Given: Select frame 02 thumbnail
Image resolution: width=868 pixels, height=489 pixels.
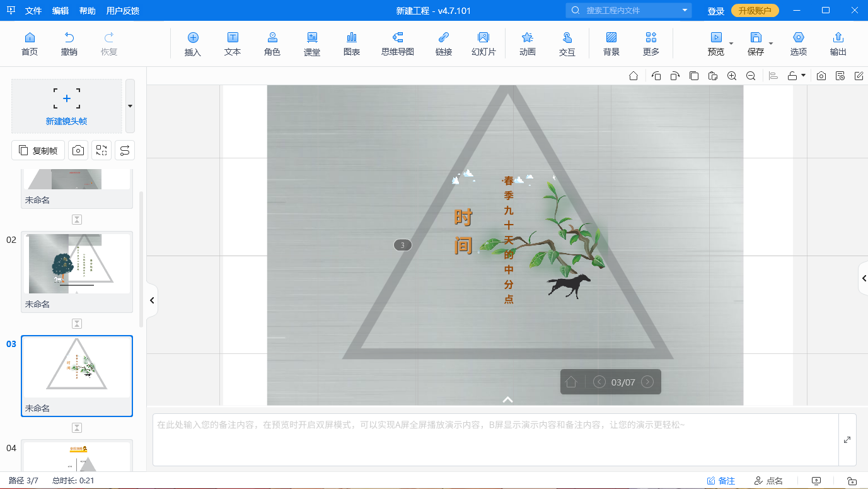Looking at the screenshot, I should coord(77,271).
